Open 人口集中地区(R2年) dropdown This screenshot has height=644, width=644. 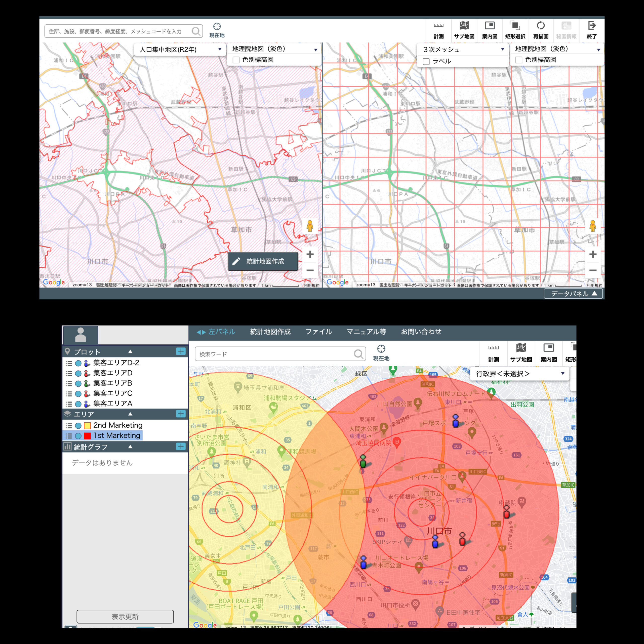(x=180, y=50)
